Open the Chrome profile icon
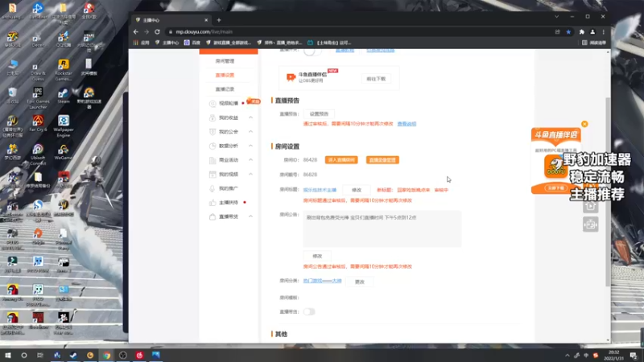 pyautogui.click(x=592, y=32)
